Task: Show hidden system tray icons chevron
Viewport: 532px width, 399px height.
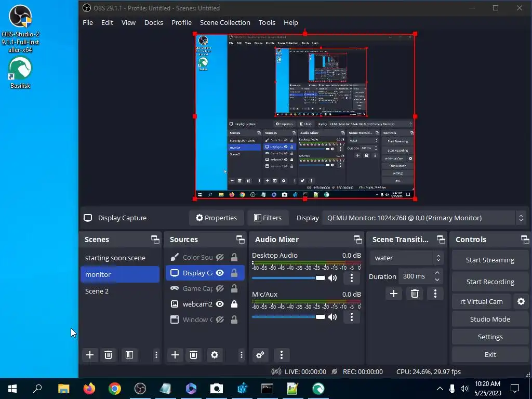Action: (440, 389)
